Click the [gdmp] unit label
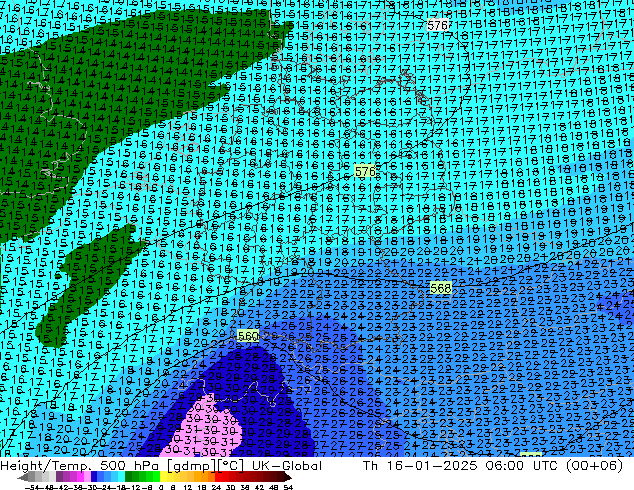 [191, 466]
